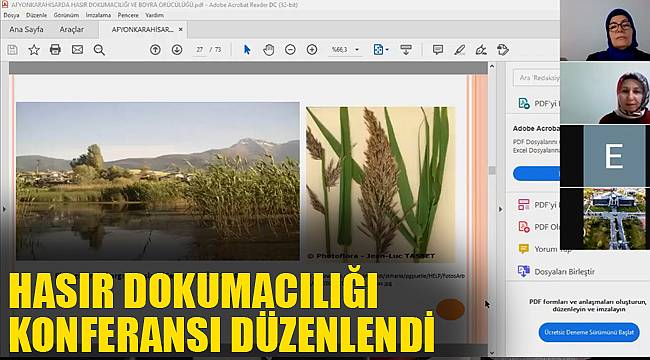The width and height of the screenshot is (650, 360).
Task: Send the file with the envelope icon
Action: pyautogui.click(x=77, y=50)
